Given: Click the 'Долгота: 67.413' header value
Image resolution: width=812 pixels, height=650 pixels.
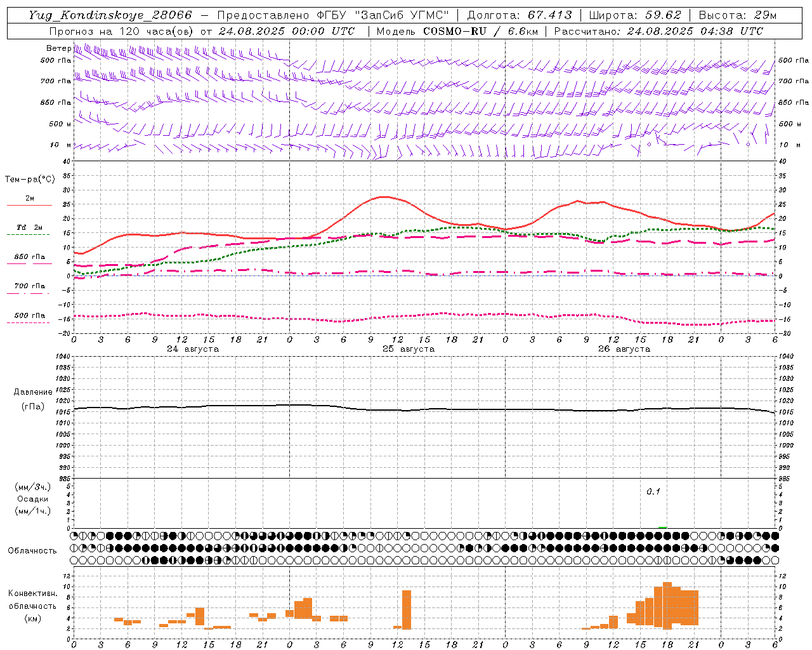Looking at the screenshot, I should tap(520, 15).
